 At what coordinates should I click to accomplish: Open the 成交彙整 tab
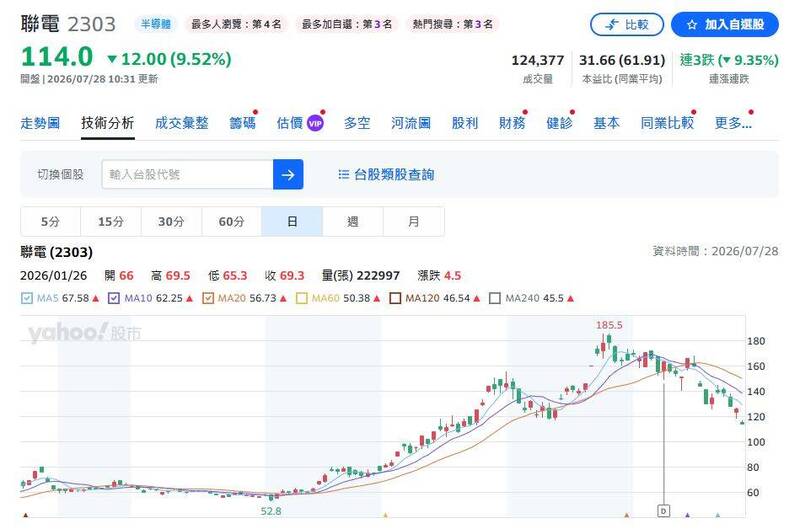point(182,123)
